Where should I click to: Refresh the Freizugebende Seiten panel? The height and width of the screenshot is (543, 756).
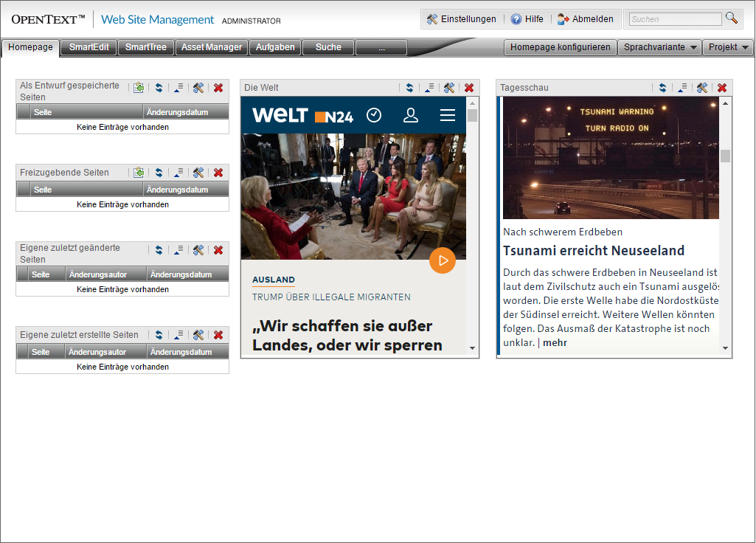(159, 173)
